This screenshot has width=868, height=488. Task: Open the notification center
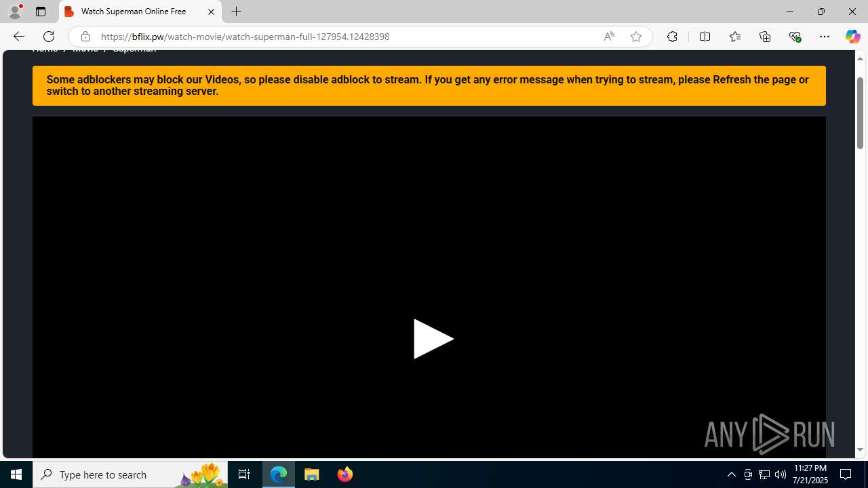tap(846, 474)
